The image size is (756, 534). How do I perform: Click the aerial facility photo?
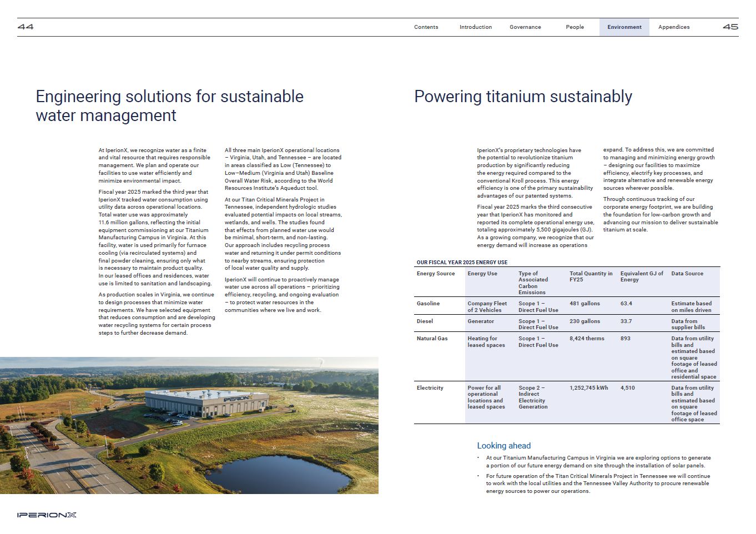(x=189, y=425)
